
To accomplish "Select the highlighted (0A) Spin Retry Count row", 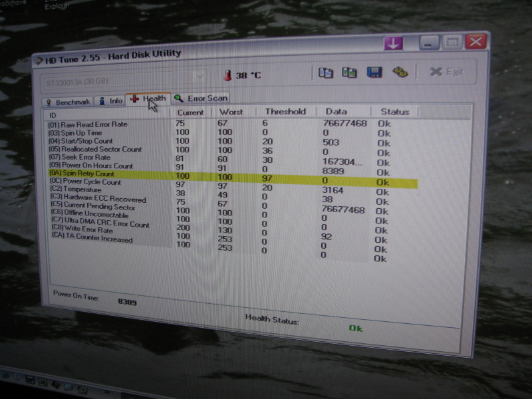I will coord(233,178).
